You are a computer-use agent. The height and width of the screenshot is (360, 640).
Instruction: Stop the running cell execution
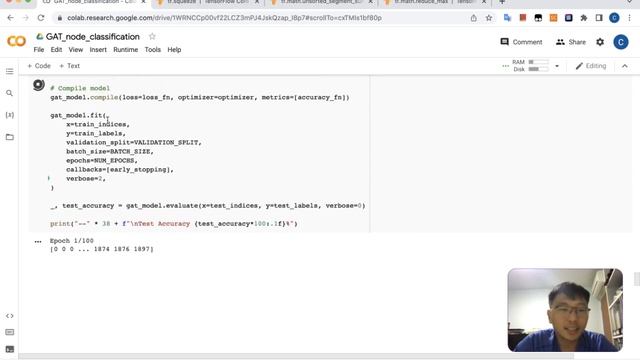[39, 85]
